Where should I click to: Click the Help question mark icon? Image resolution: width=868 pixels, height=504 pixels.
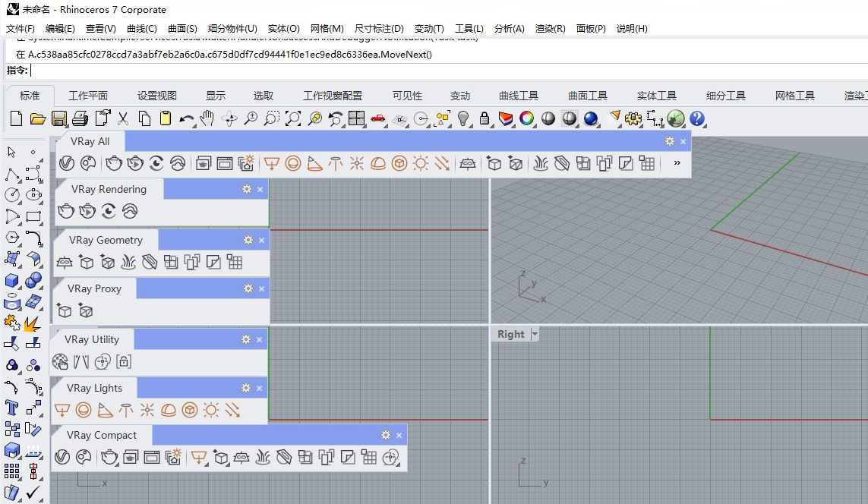point(697,118)
